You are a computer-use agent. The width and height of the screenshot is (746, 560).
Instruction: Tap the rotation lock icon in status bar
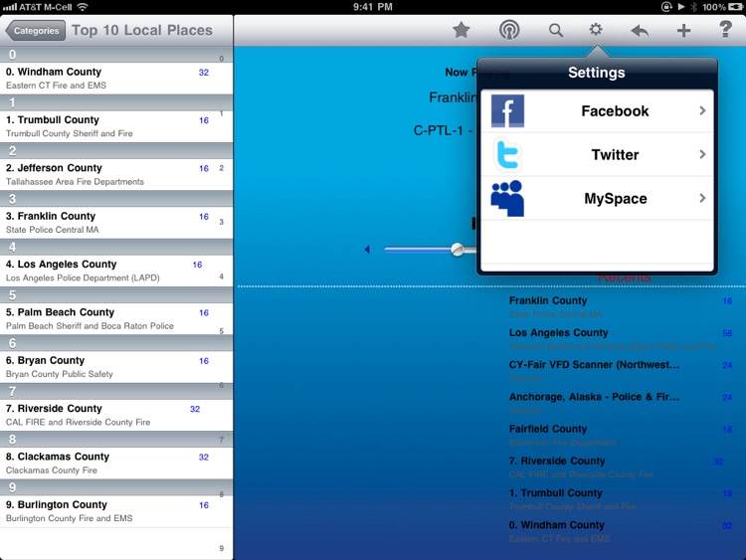pyautogui.click(x=666, y=7)
